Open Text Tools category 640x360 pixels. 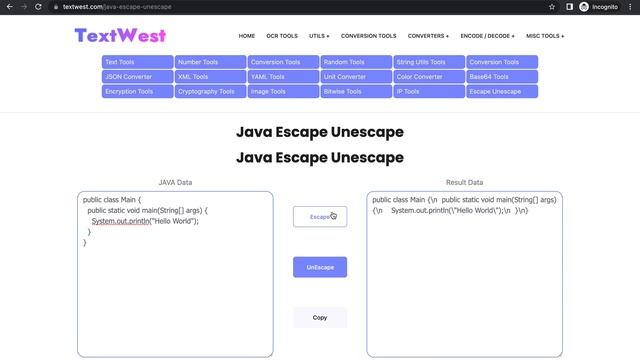coord(138,62)
